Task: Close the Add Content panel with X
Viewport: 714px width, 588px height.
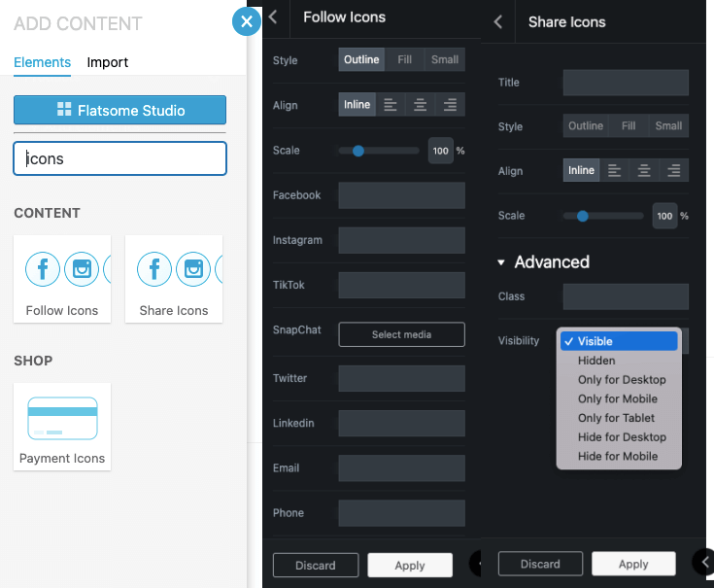Action: [x=247, y=21]
